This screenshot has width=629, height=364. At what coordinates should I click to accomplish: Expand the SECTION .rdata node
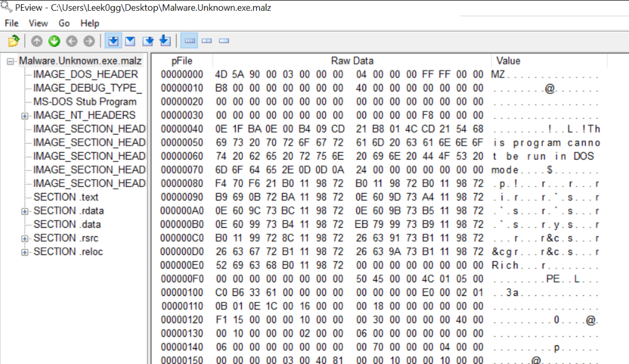pyautogui.click(x=25, y=211)
